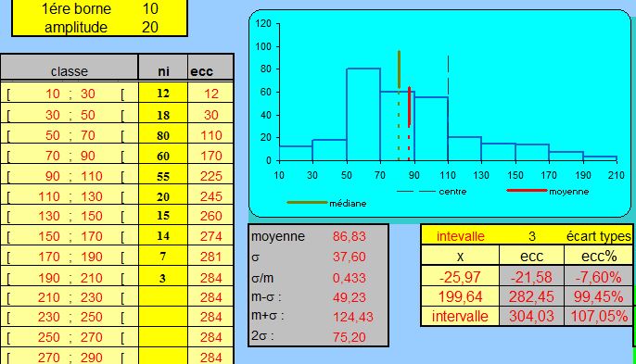Click the 2σ value 75,20
Screen dimensions: 636x364
click(x=350, y=337)
